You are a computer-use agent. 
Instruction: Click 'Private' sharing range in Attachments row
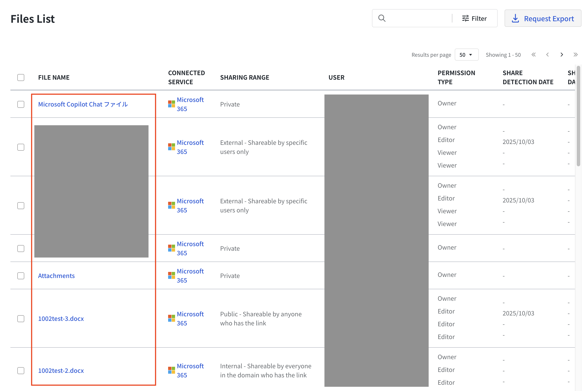(230, 276)
